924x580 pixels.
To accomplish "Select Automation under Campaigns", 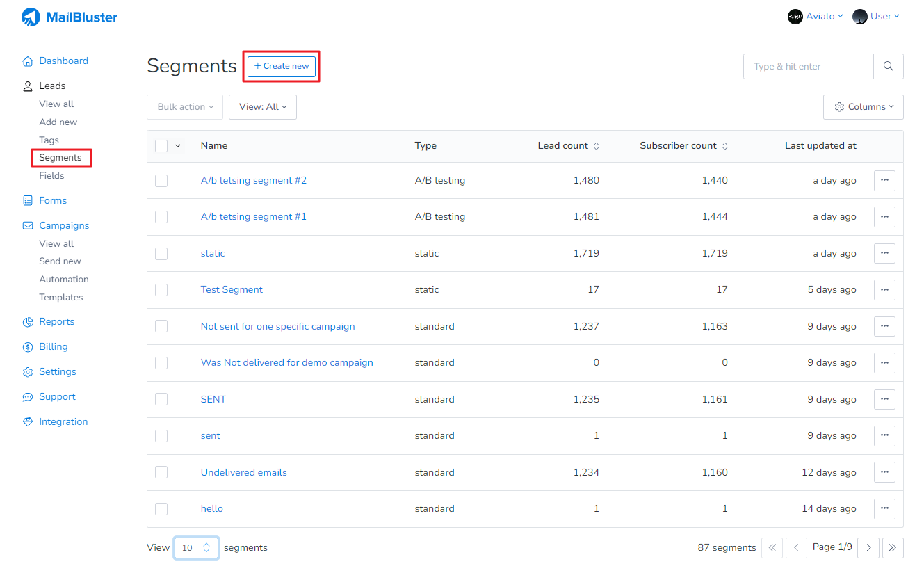I will tap(64, 280).
